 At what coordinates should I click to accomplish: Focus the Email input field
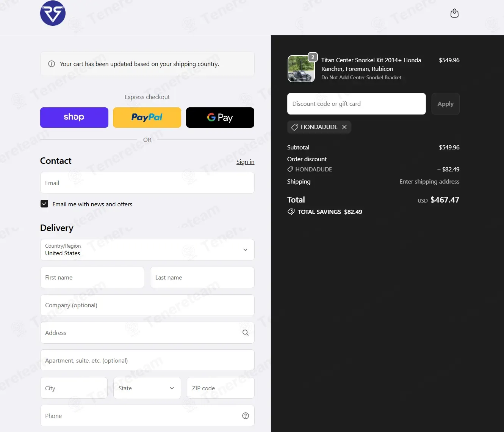pos(147,183)
